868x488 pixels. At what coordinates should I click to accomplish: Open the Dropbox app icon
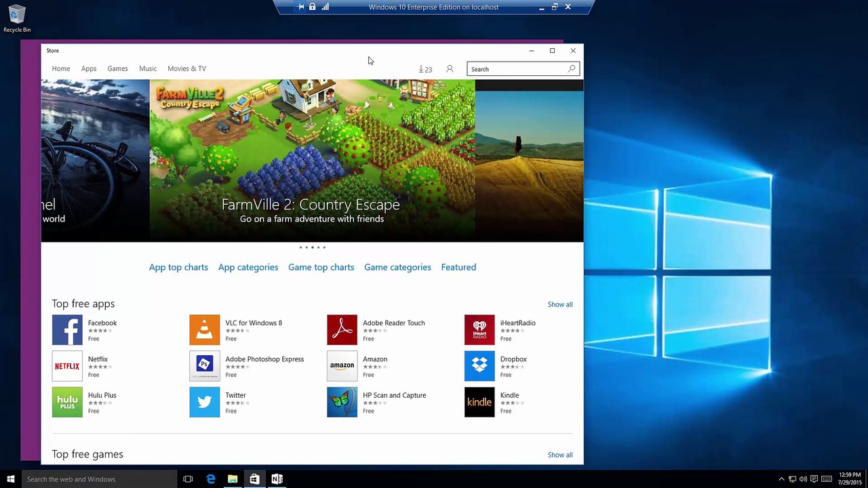point(479,366)
